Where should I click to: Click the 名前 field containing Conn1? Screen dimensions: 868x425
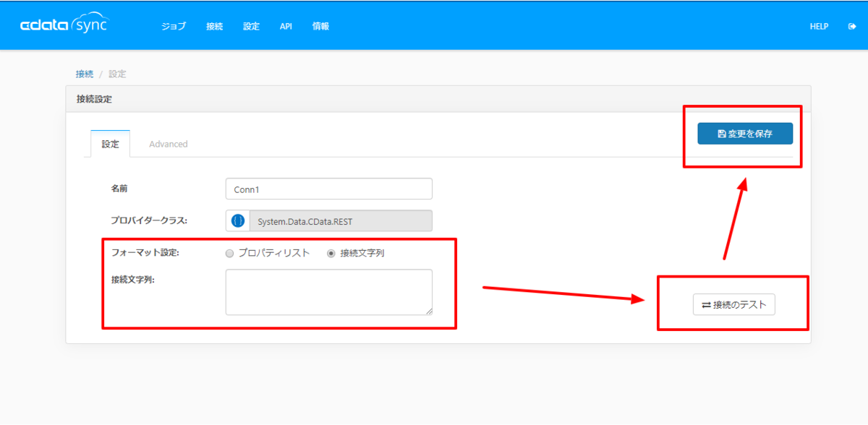[x=329, y=189]
